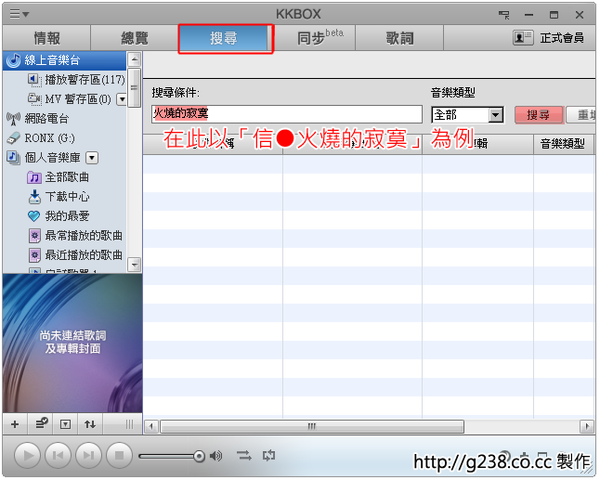The width and height of the screenshot is (600, 480).
Task: Open 最常播放的歌曲 list
Action: point(75,235)
